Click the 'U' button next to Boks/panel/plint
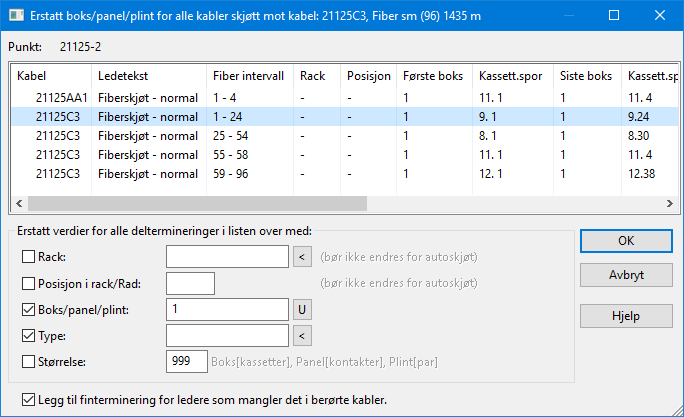Image resolution: width=684 pixels, height=417 pixels. click(302, 310)
